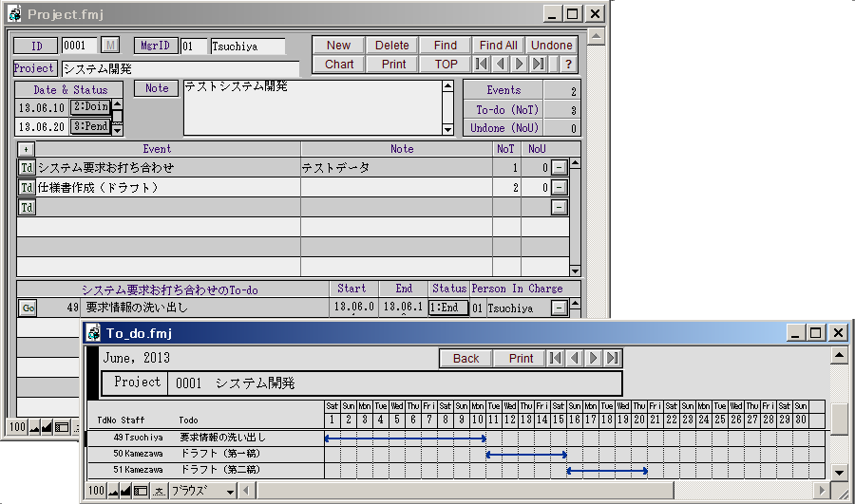
Task: Toggle status area icon in Project window
Action: click(62, 427)
